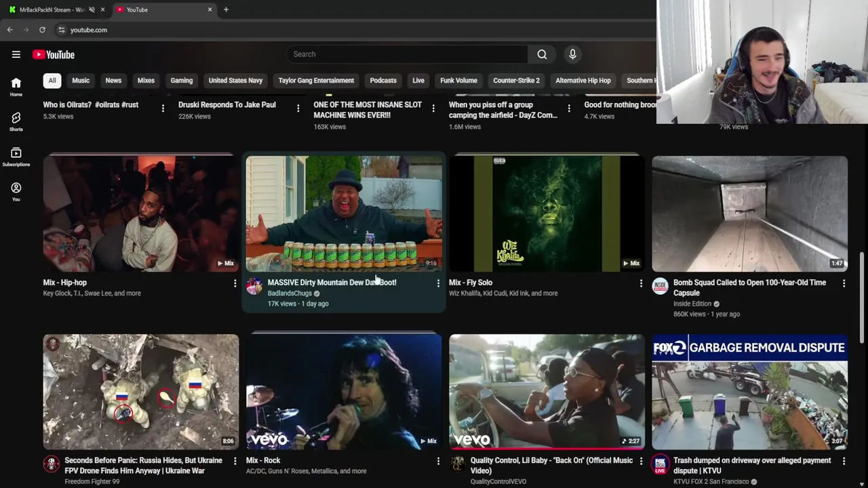Click muted audio icon on MrBackPackN tab
Image resolution: width=868 pixels, height=488 pixels.
pyautogui.click(x=92, y=9)
